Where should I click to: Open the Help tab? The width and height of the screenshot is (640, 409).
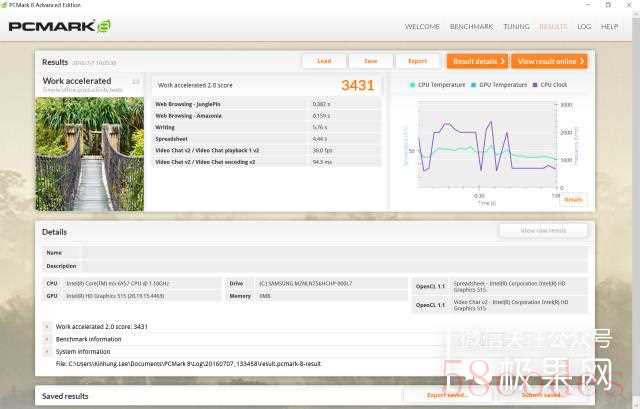click(609, 26)
